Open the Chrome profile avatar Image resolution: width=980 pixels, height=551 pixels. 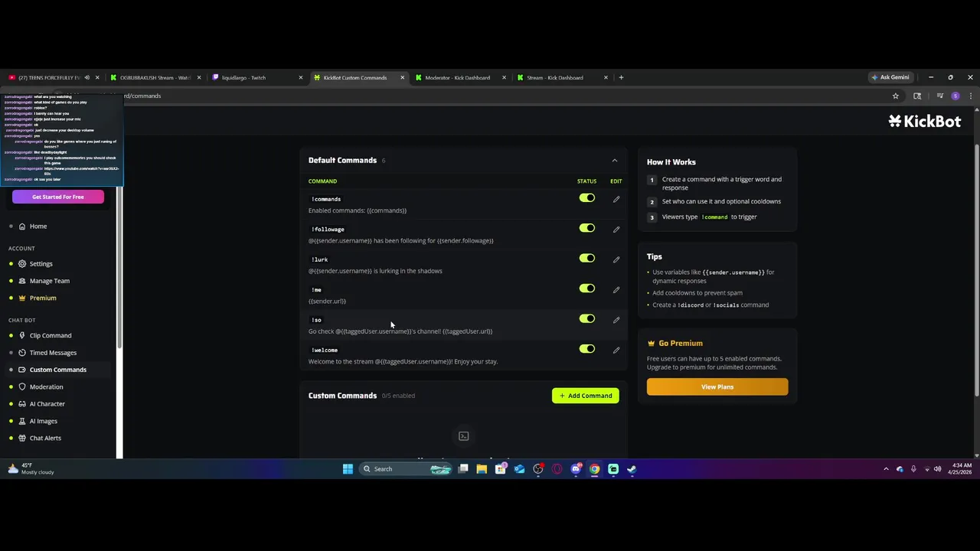(x=955, y=96)
